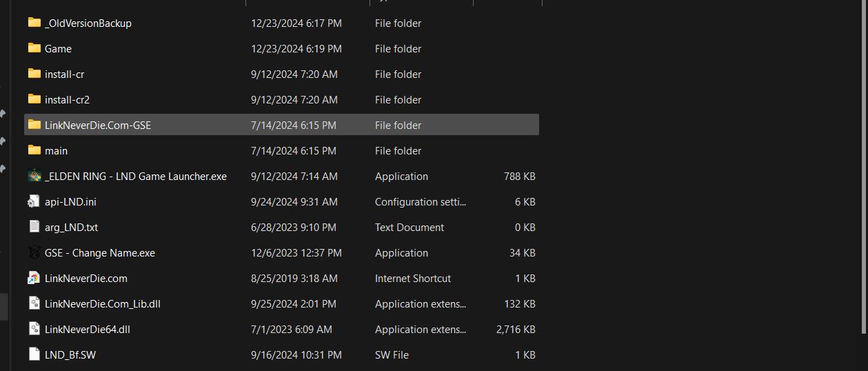The image size is (868, 371).
Task: Click the GSE - Change Name.exe icon
Action: pyautogui.click(x=34, y=252)
